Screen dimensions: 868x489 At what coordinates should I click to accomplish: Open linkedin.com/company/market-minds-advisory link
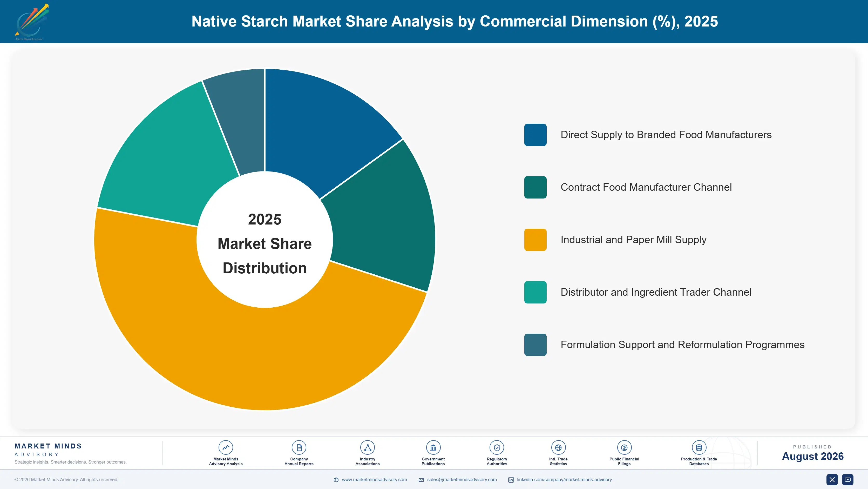point(564,480)
